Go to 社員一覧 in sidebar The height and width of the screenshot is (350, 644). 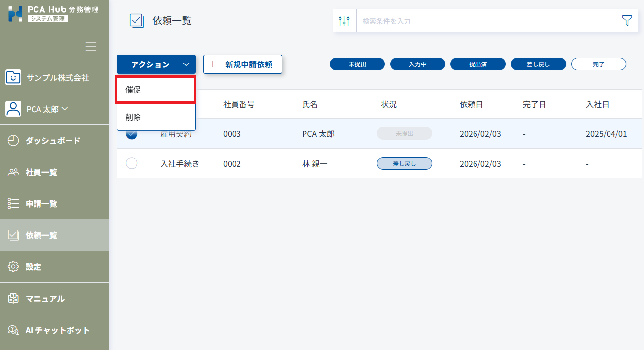[41, 172]
